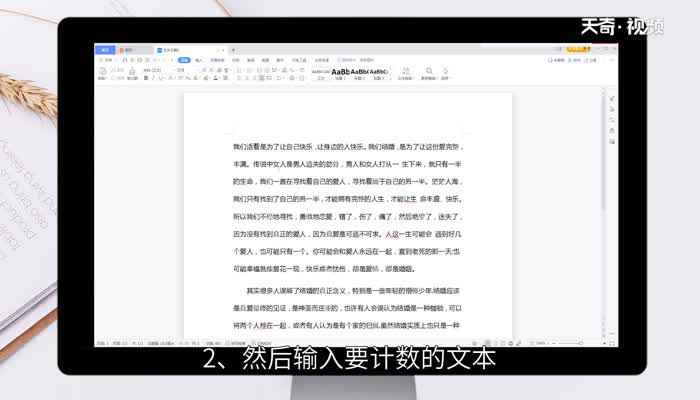Open the blue 首页 home tab
The height and width of the screenshot is (400, 700).
pos(105,50)
